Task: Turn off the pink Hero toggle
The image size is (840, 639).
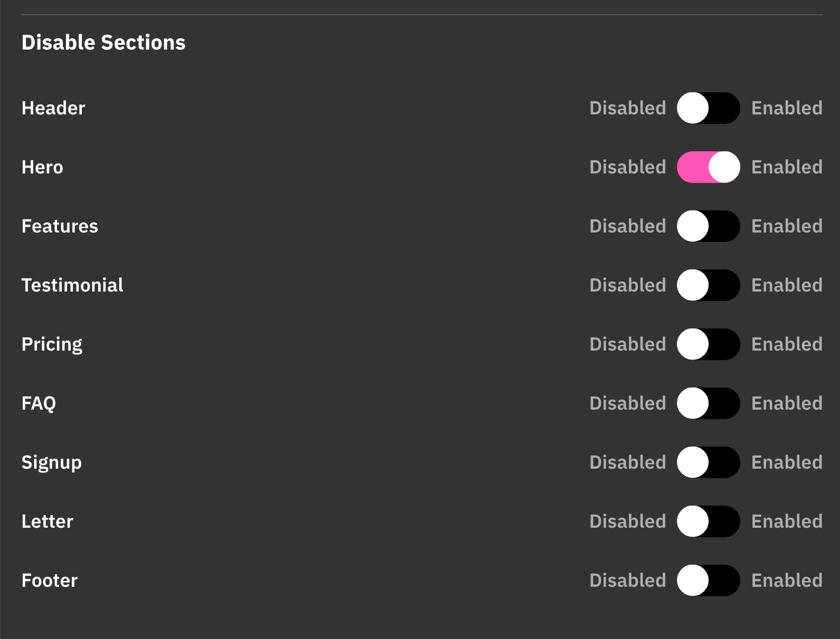Action: (708, 167)
